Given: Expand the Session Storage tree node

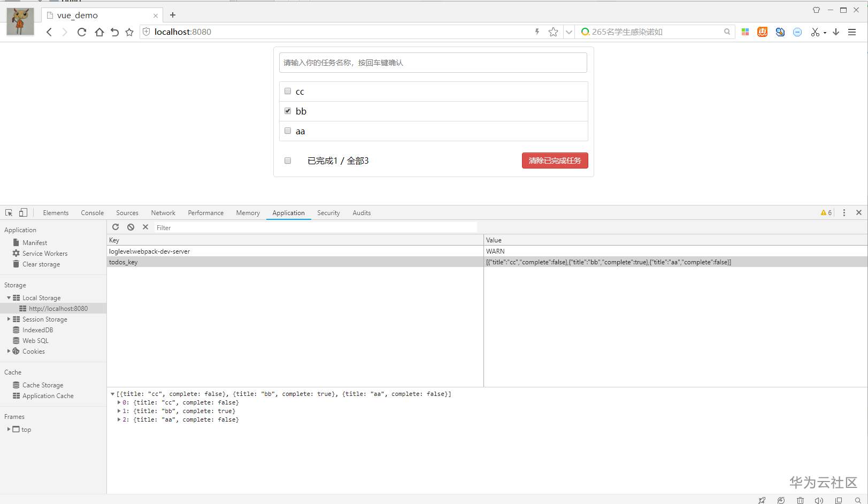Looking at the screenshot, I should click(x=9, y=319).
